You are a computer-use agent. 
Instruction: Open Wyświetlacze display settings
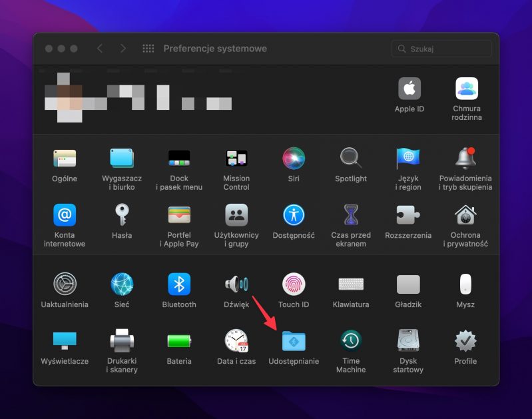(x=65, y=340)
